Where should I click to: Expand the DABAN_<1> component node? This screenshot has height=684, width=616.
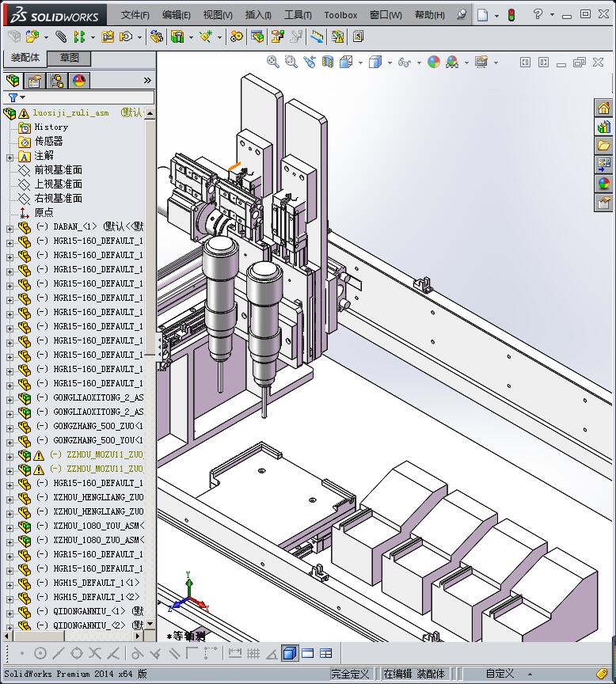[10, 229]
